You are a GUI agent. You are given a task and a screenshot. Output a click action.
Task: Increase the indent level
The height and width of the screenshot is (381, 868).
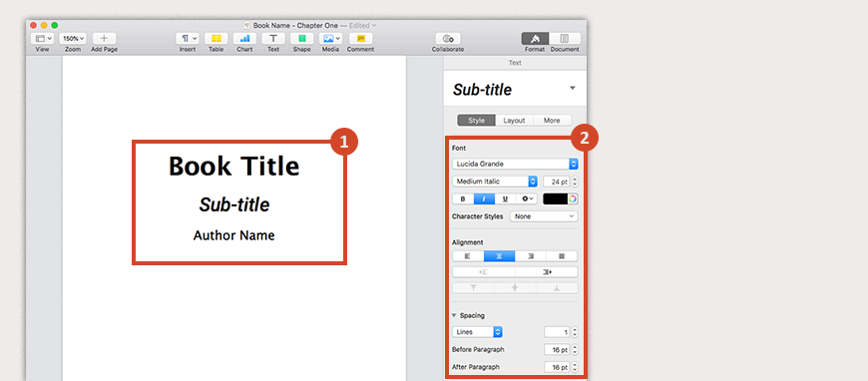pyautogui.click(x=547, y=272)
